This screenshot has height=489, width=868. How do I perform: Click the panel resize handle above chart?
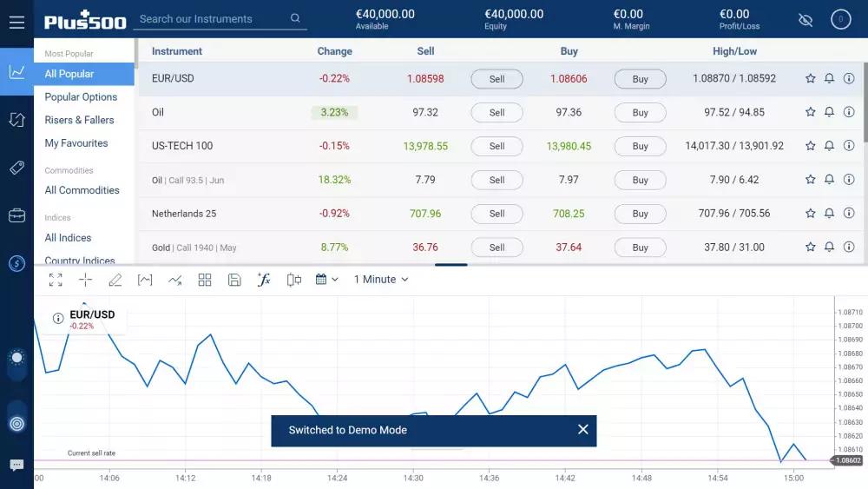451,265
